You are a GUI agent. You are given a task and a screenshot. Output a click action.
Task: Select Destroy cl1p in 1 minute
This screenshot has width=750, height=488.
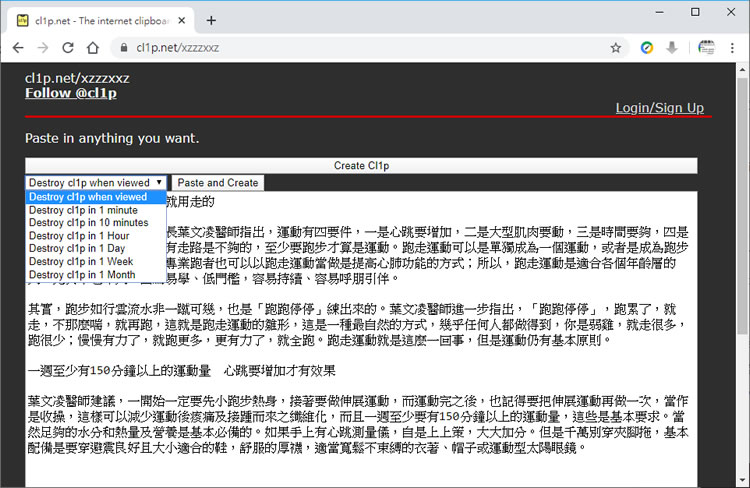pos(96,210)
